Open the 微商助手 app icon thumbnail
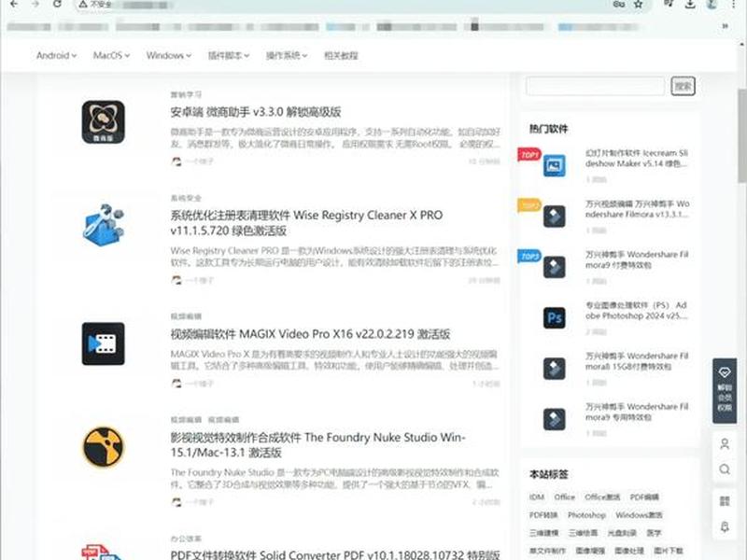Image resolution: width=747 pixels, height=560 pixels. tap(104, 122)
